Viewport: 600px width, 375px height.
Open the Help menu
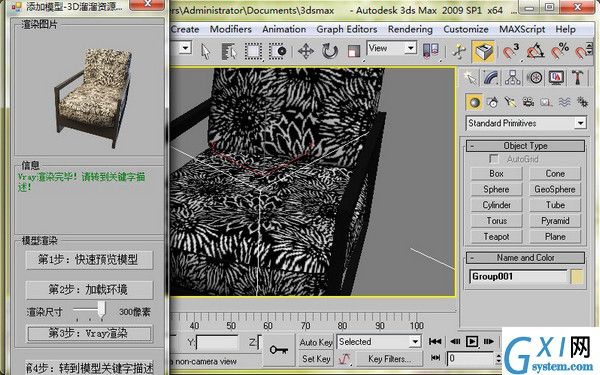tap(565, 29)
